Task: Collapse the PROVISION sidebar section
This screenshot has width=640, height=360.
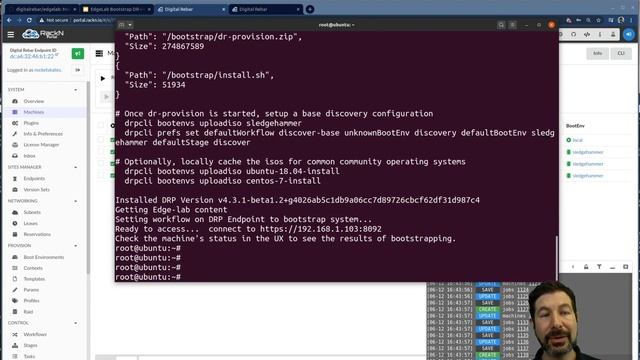Action: [76, 246]
